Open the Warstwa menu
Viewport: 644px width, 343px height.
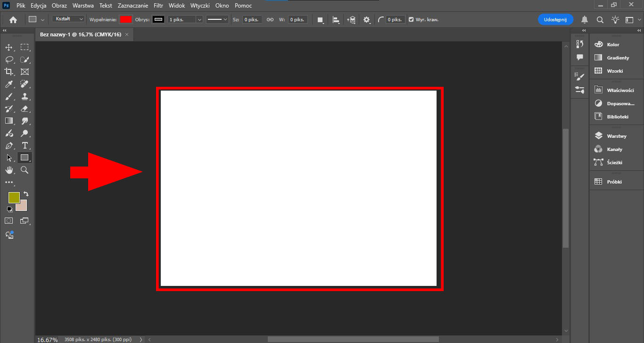(83, 6)
